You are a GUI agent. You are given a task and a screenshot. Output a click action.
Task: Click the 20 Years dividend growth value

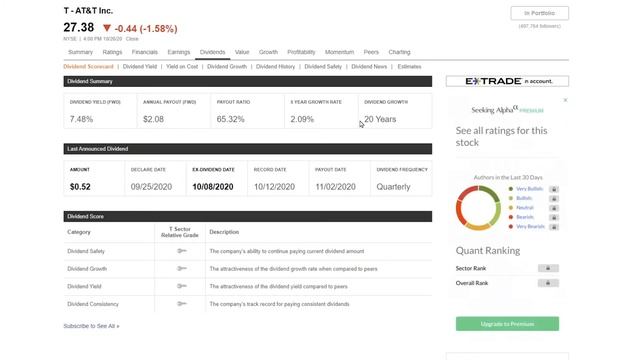tap(380, 119)
